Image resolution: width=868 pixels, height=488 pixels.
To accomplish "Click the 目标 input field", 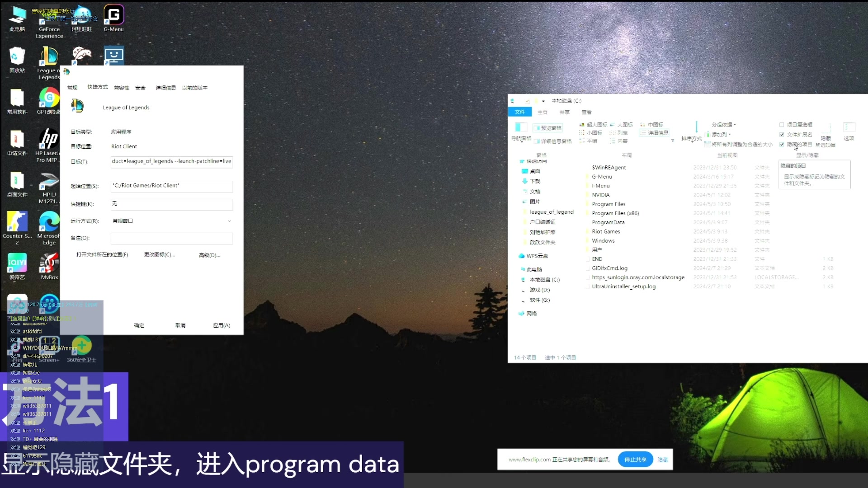I will [172, 161].
